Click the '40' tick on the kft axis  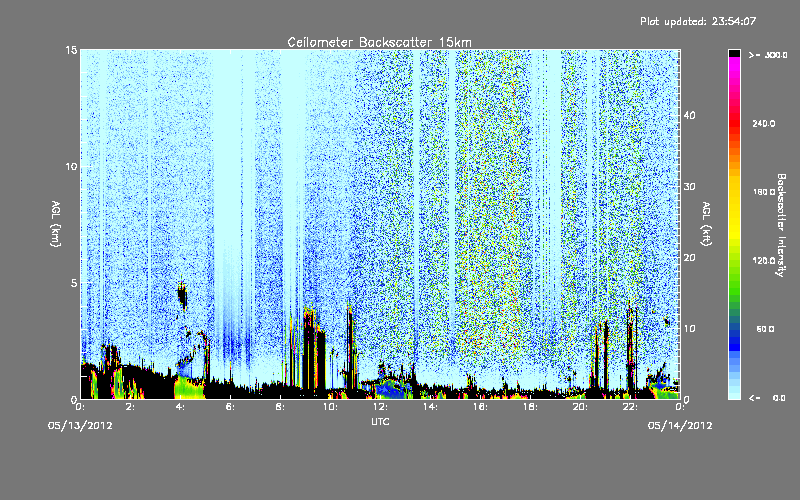689,115
